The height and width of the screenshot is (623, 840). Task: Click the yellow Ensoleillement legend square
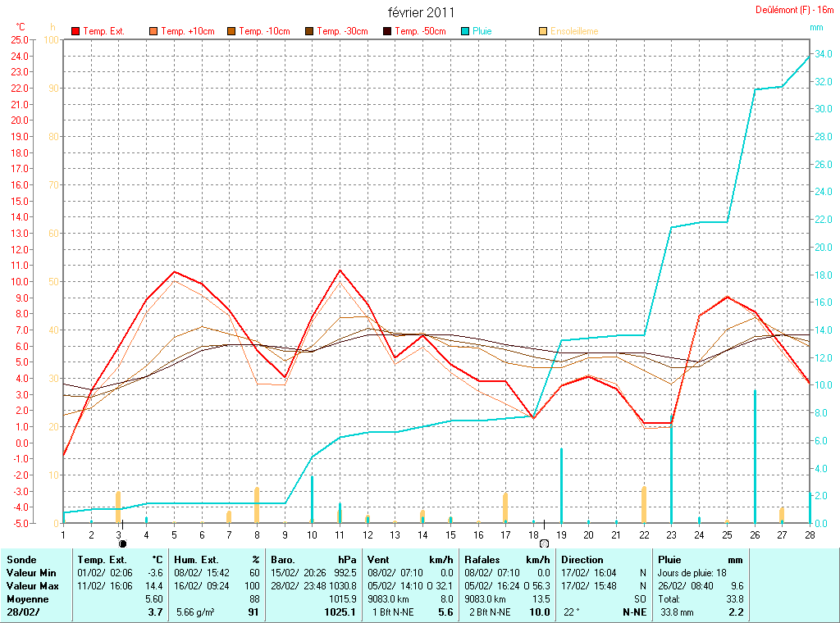pyautogui.click(x=543, y=31)
